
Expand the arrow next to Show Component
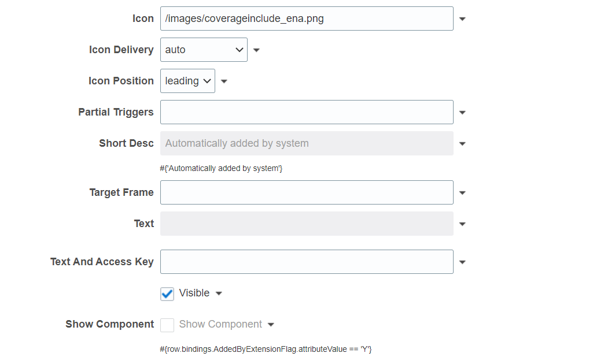click(x=271, y=325)
